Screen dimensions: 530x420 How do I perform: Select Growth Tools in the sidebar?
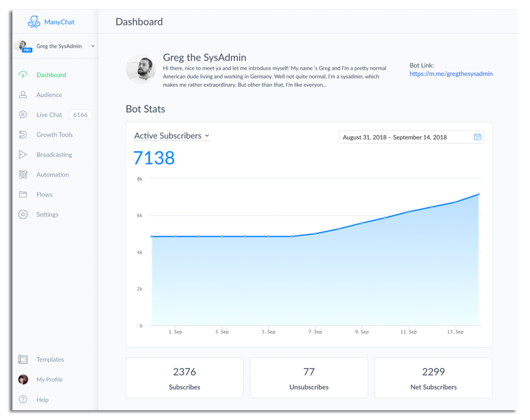pos(55,134)
